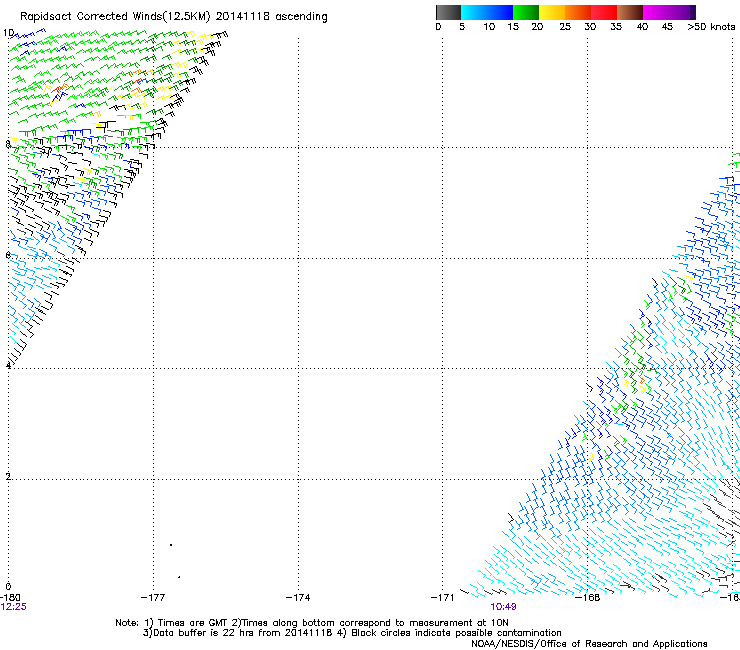The image size is (740, 650).
Task: Click the '-168' longitude axis label
Action: pos(588,598)
